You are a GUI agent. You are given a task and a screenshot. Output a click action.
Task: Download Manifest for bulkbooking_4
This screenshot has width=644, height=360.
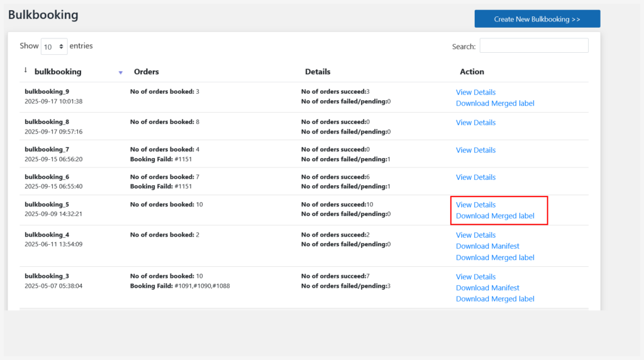coord(487,246)
